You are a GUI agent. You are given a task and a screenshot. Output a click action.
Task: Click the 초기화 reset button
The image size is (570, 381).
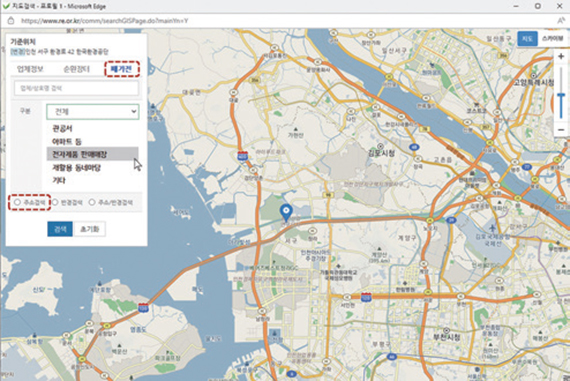point(89,229)
